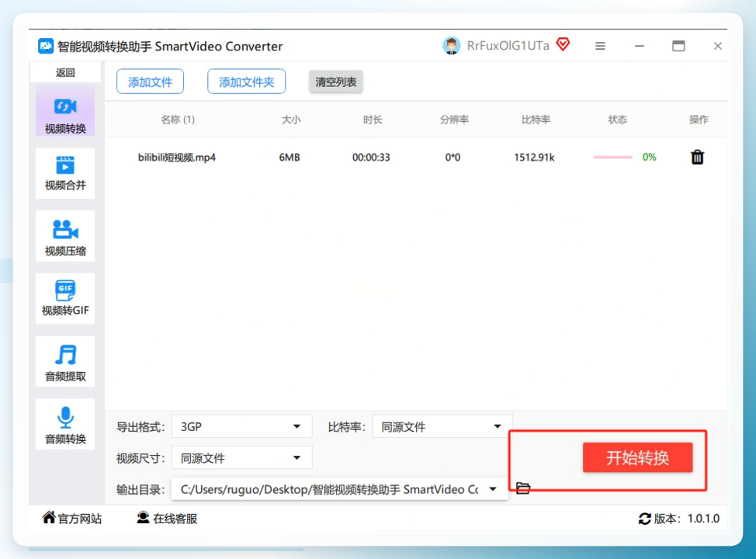Click the SmartVideo Converter app logo

click(x=46, y=47)
